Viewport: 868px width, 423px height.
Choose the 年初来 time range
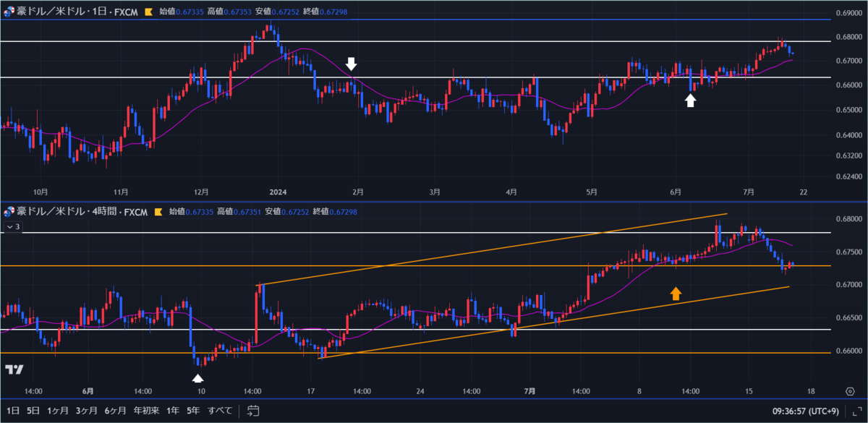tap(146, 411)
